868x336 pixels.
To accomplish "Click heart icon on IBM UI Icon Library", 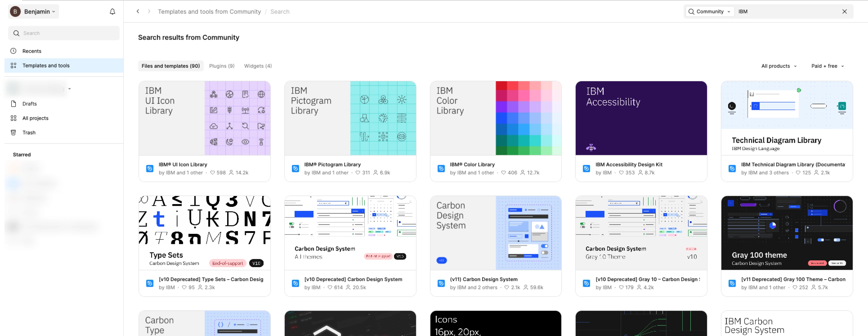I will [213, 172].
